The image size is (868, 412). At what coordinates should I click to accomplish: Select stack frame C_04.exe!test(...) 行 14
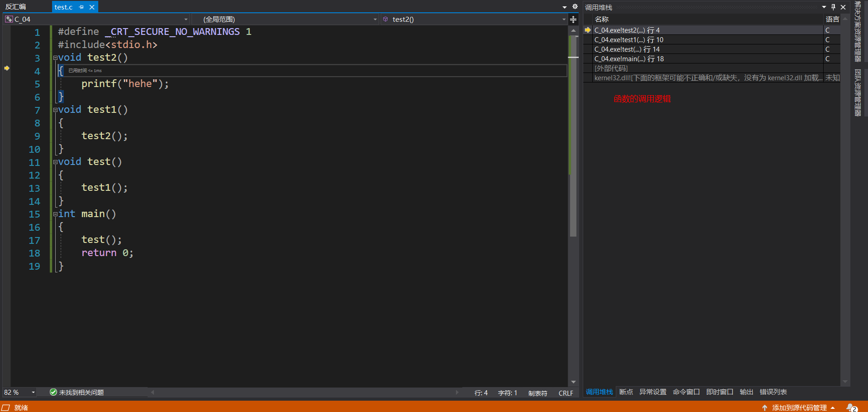pyautogui.click(x=712, y=49)
